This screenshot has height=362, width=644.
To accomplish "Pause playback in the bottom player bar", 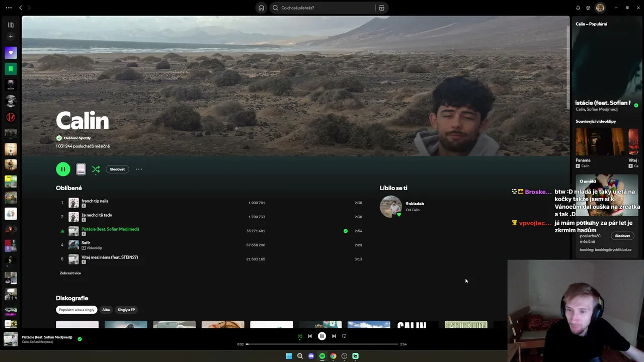I will pos(322,336).
